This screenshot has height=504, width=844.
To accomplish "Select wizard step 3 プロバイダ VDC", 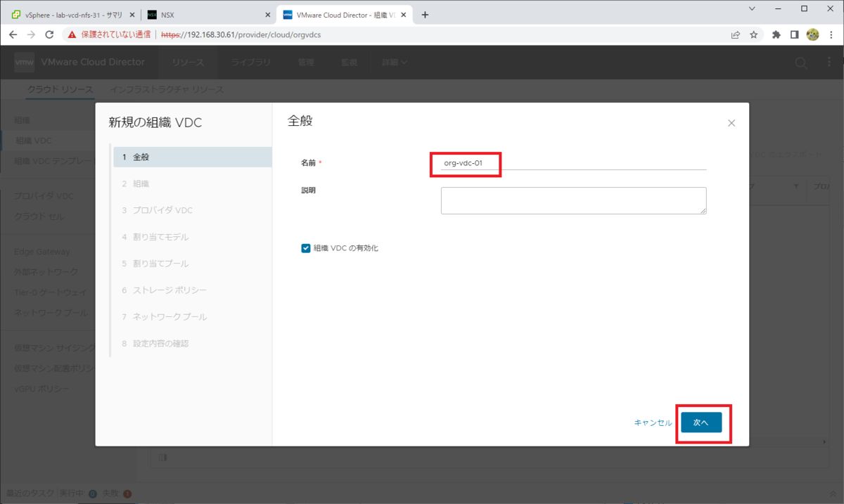I will click(x=191, y=210).
